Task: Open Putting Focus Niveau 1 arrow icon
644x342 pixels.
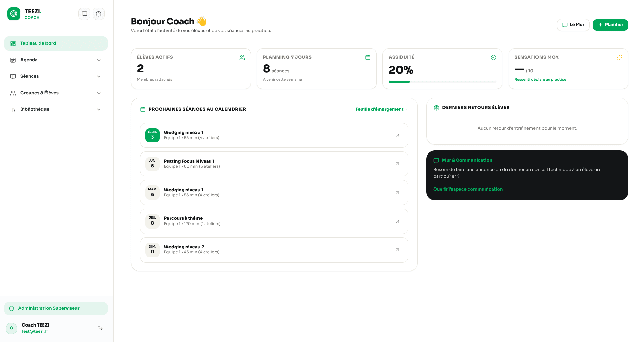Action: pos(397,164)
